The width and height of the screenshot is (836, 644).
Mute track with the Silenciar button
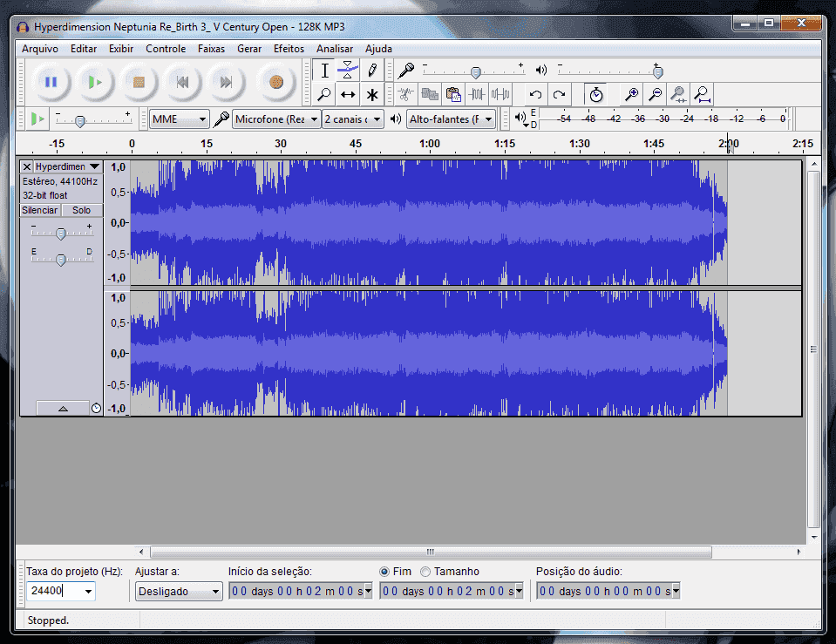[40, 210]
